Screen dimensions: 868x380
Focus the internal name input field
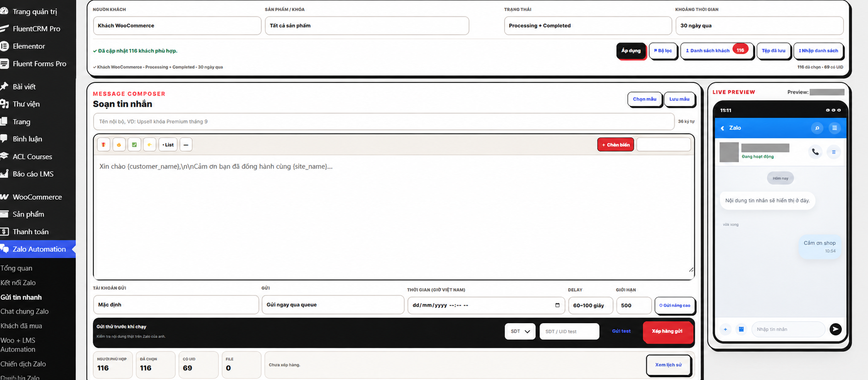pos(384,122)
